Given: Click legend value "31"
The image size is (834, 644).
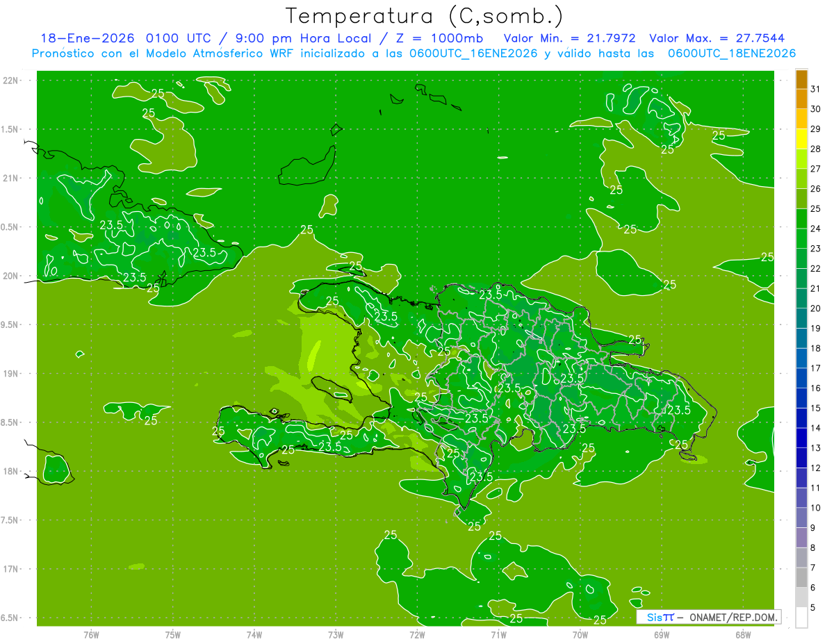Looking at the screenshot, I should pos(816,89).
